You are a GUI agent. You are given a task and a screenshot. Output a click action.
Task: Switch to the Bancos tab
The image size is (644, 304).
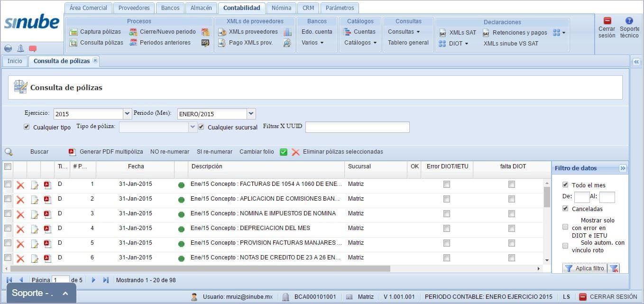click(170, 8)
